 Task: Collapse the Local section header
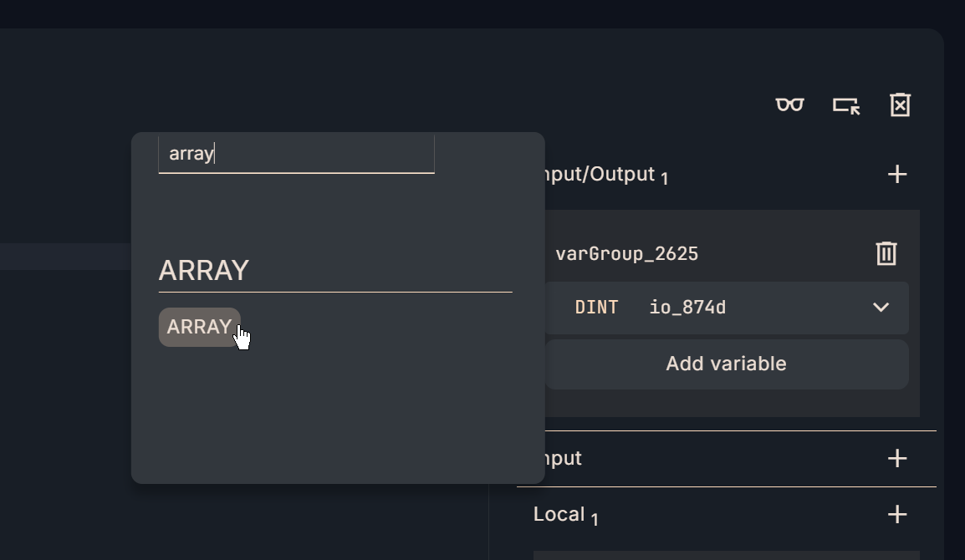[559, 514]
